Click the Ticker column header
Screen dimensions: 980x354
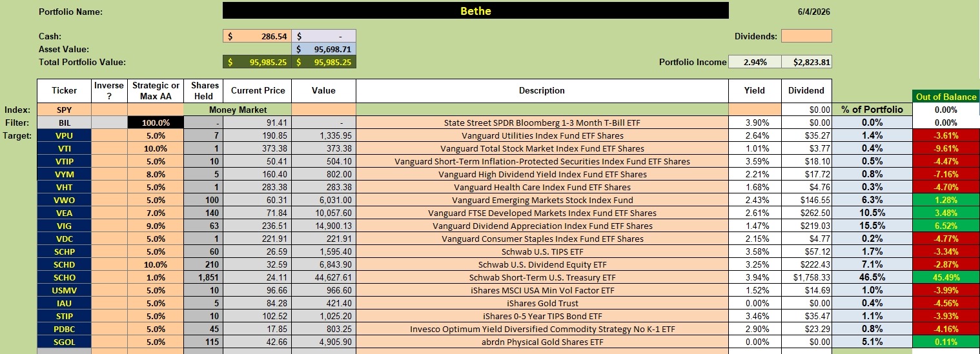click(64, 91)
